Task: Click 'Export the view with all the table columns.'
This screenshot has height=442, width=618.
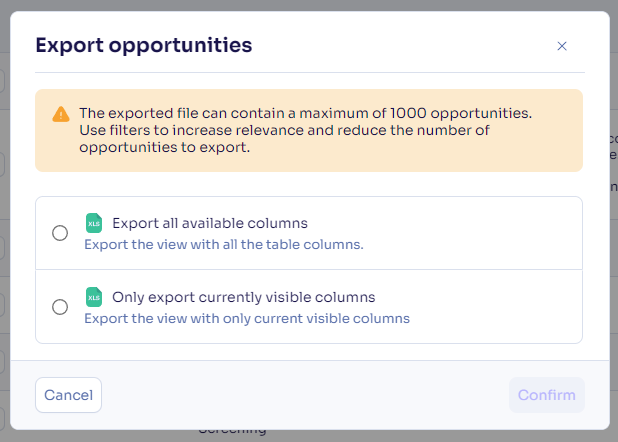Action: click(224, 244)
